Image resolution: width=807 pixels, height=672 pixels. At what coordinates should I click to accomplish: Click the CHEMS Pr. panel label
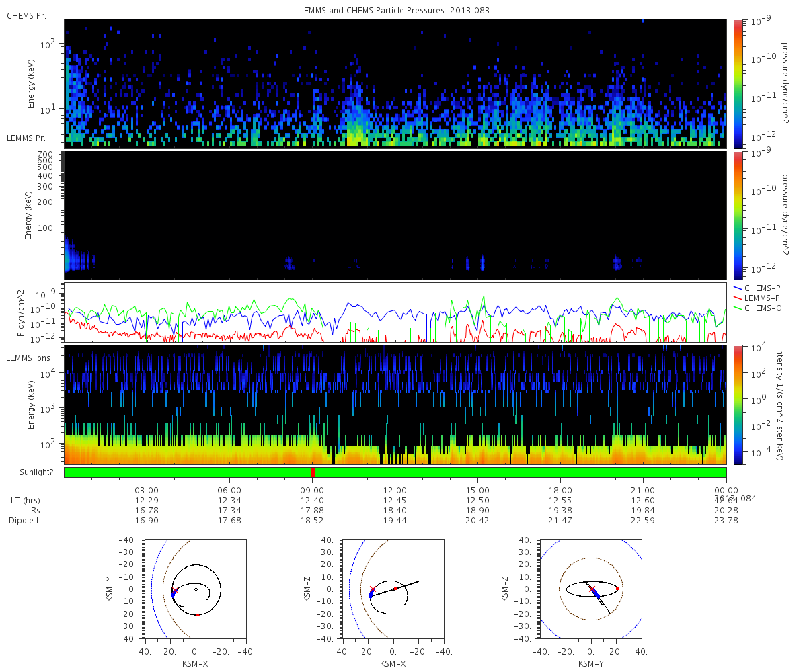click(x=24, y=15)
